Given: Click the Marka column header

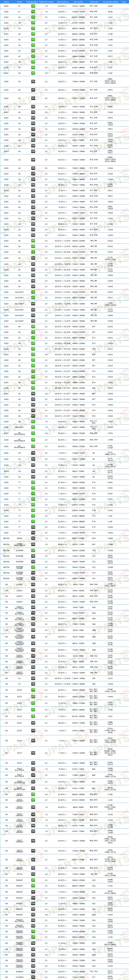Looking at the screenshot, I should 6,2.
